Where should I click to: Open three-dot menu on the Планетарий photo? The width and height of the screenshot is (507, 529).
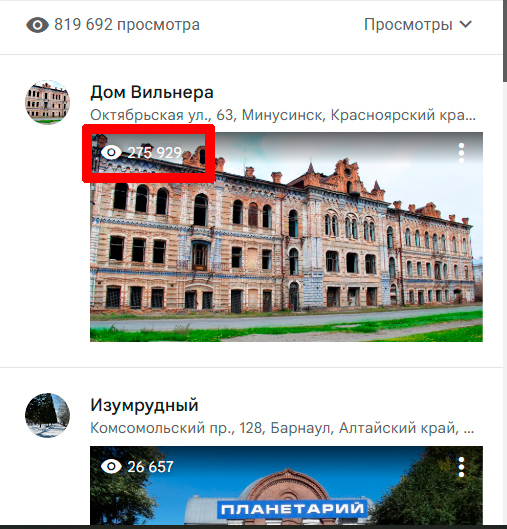(x=461, y=467)
